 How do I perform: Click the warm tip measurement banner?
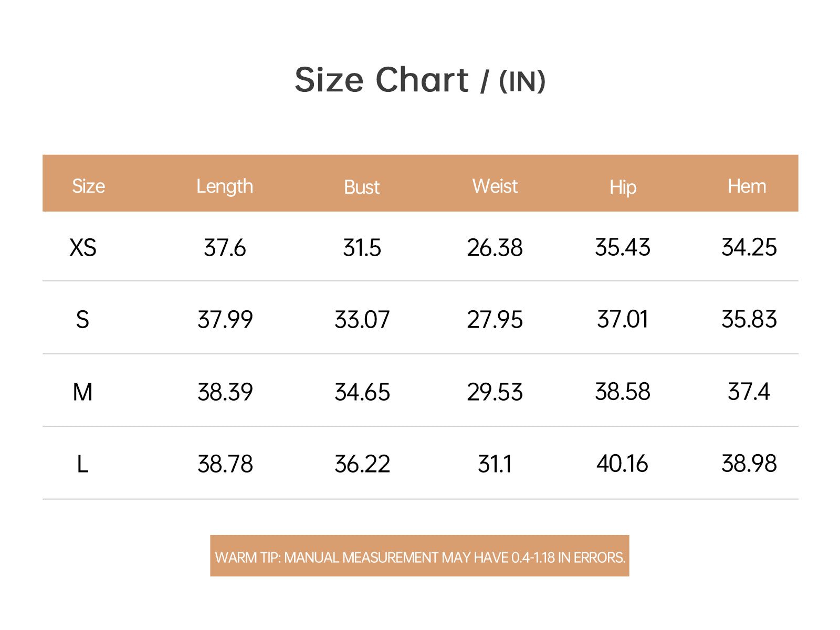419,556
